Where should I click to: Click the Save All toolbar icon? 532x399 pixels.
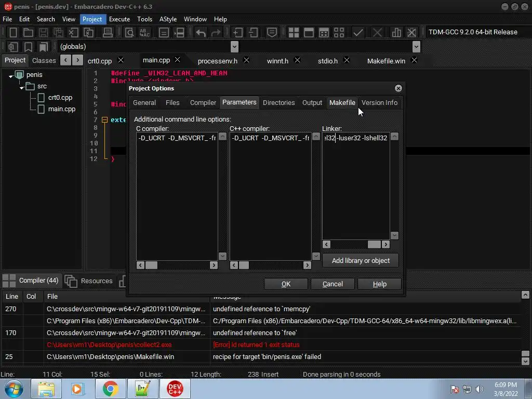(58, 33)
